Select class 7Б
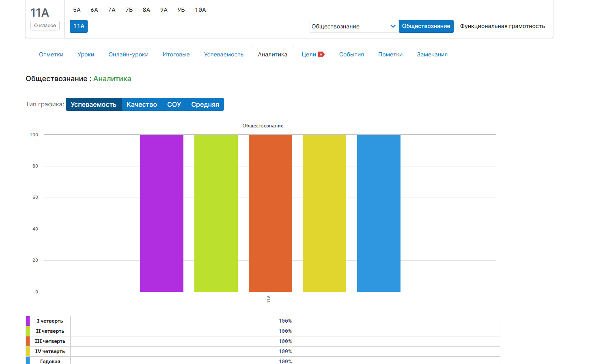Screen dimensions: 590x364 pos(129,10)
